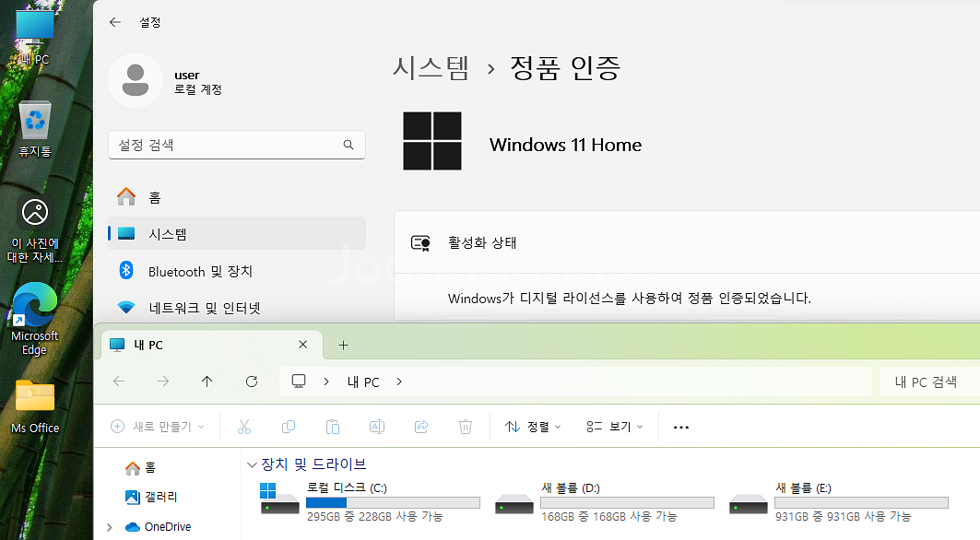Image resolution: width=980 pixels, height=540 pixels.
Task: Click the monitor icon in the address bar
Action: click(299, 382)
